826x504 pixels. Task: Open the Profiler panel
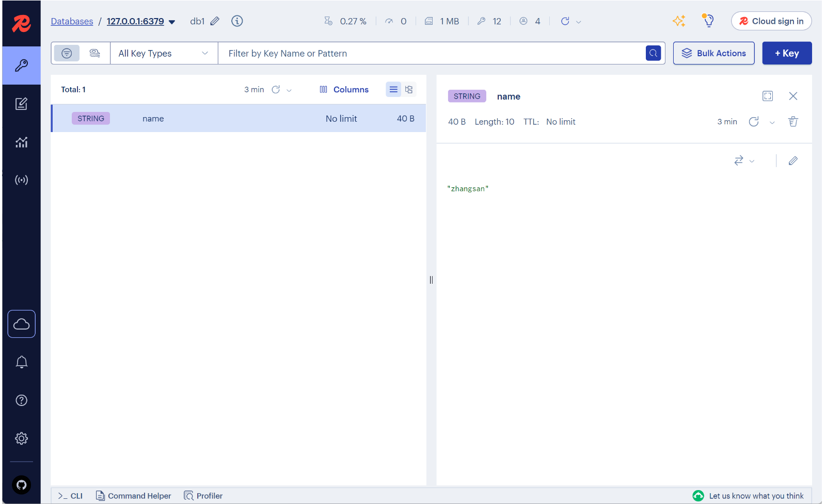point(203,496)
